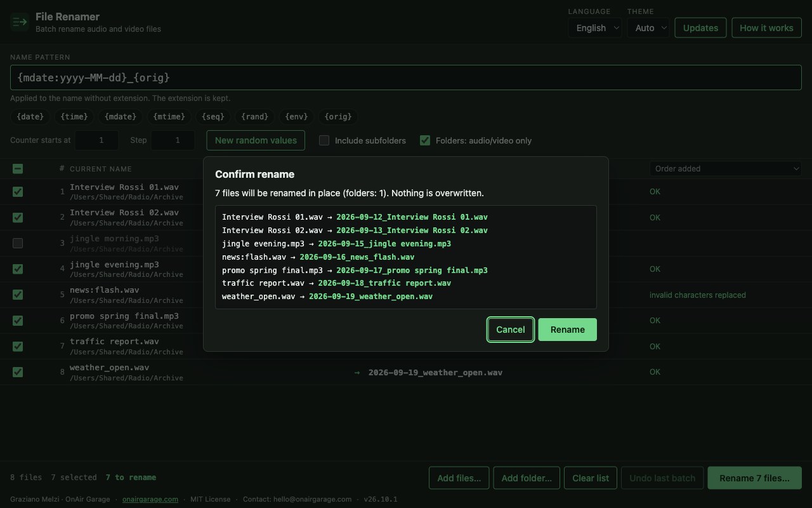Image resolution: width=812 pixels, height=508 pixels.
Task: Open the Order added sort dropdown
Action: [726, 168]
